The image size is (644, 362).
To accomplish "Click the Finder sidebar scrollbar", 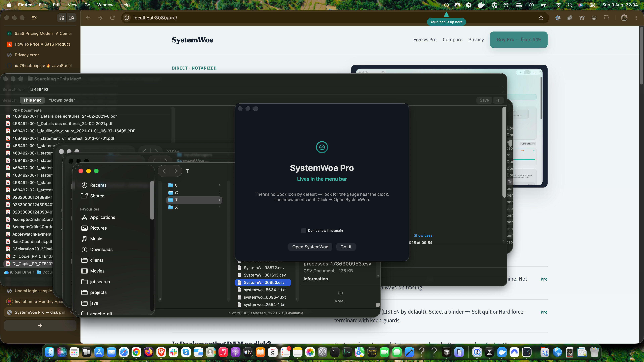I will coord(152,200).
